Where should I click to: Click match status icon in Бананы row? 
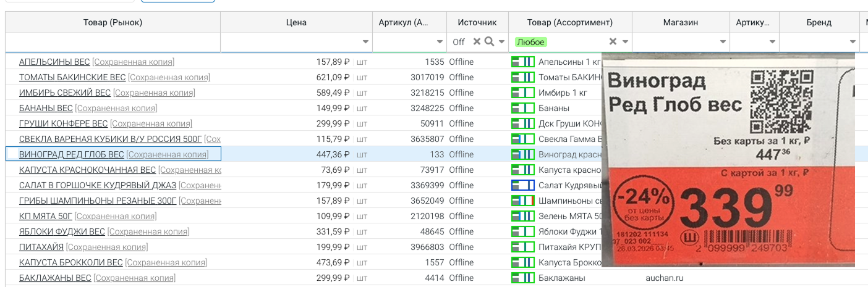(x=522, y=108)
